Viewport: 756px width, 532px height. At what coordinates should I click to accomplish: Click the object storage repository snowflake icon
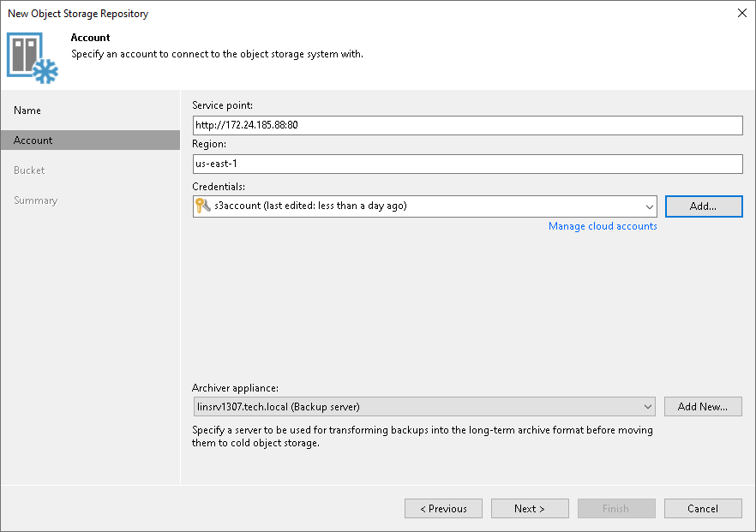click(x=33, y=58)
